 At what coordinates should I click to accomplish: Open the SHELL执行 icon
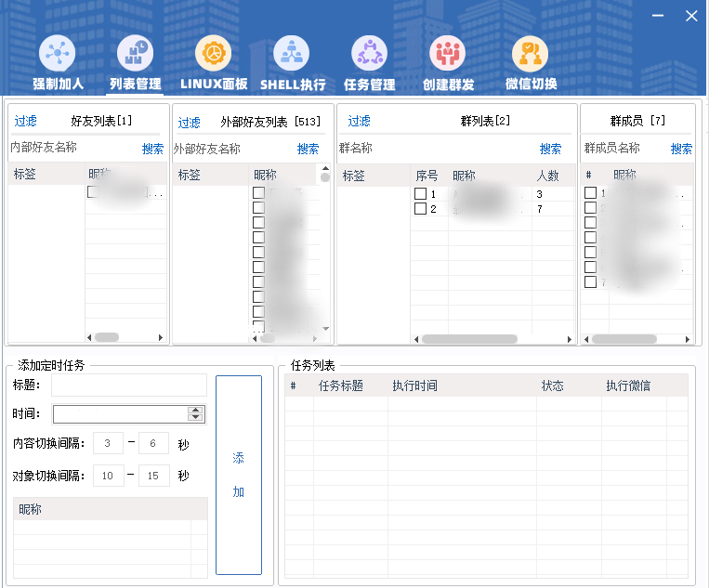(x=293, y=56)
